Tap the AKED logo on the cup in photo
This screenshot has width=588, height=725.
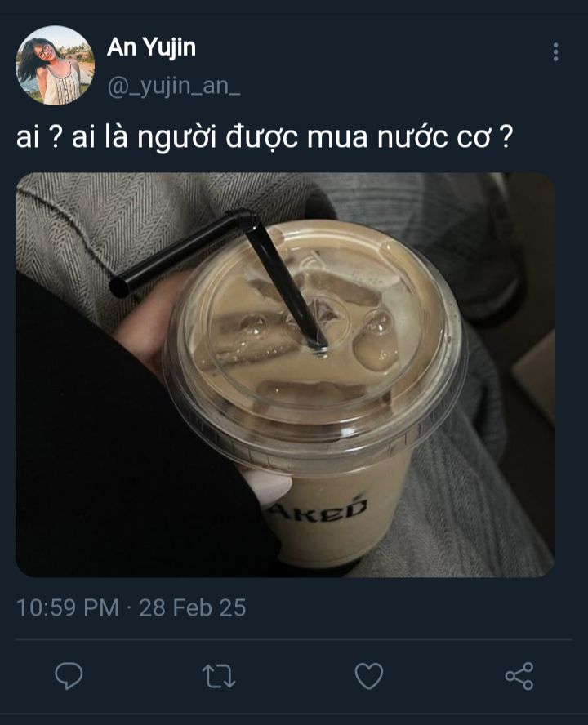click(x=318, y=509)
